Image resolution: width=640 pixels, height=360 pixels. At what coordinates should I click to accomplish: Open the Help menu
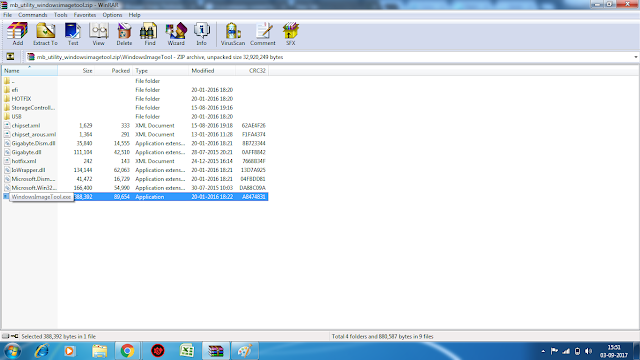pos(134,15)
